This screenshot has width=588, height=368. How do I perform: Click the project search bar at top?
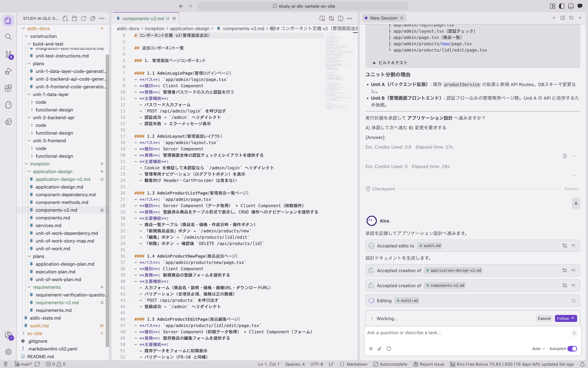303,6
